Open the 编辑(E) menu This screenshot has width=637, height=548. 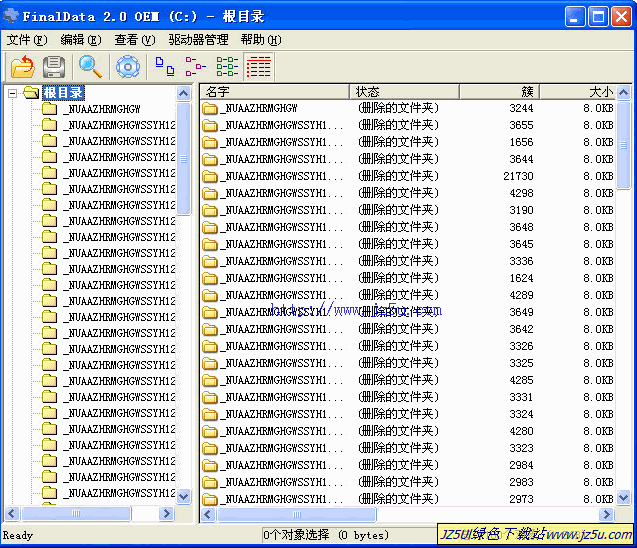pyautogui.click(x=80, y=40)
